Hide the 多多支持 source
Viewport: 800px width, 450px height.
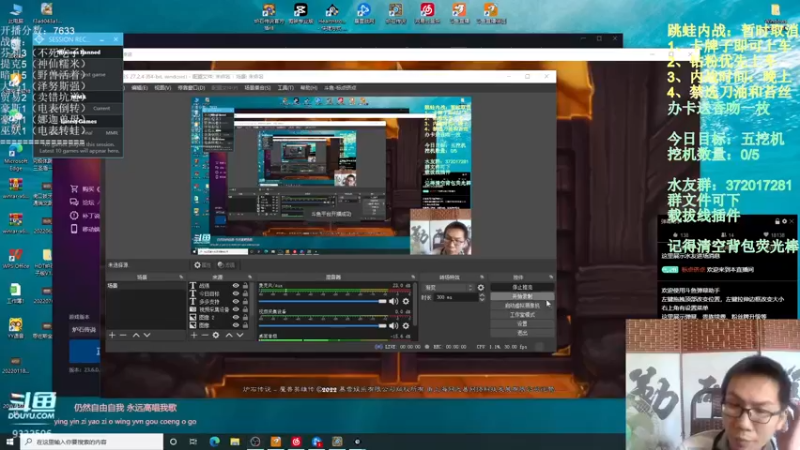click(x=236, y=302)
